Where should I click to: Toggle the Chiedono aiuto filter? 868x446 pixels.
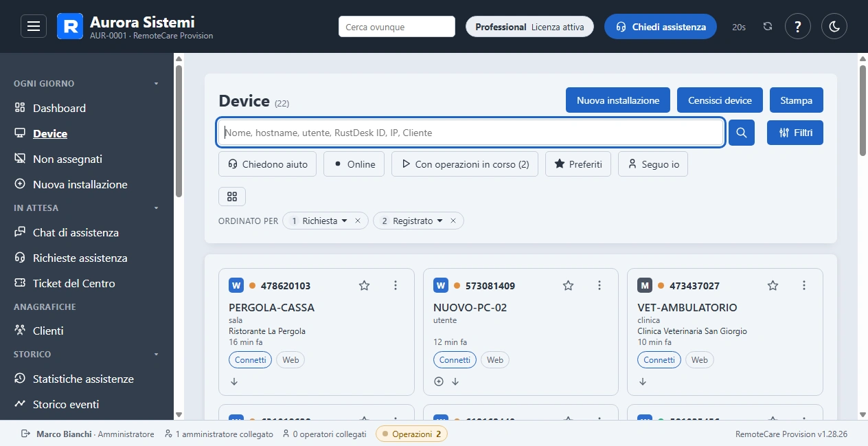(x=268, y=164)
